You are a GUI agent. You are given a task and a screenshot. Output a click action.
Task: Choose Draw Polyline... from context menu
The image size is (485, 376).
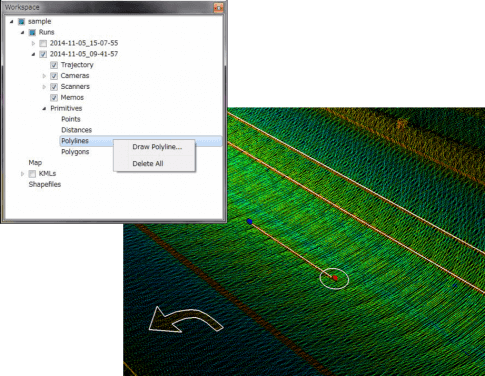157,147
